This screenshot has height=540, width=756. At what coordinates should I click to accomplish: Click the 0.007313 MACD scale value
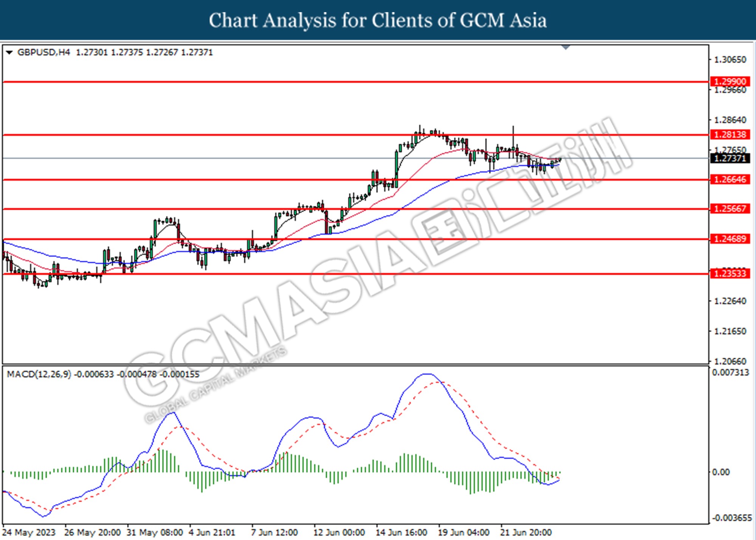(x=730, y=373)
